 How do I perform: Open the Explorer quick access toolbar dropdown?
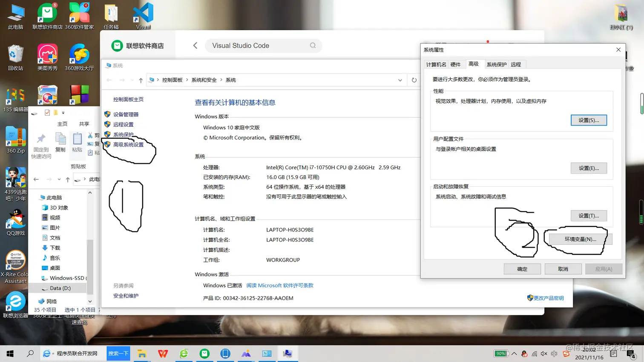pyautogui.click(x=63, y=113)
